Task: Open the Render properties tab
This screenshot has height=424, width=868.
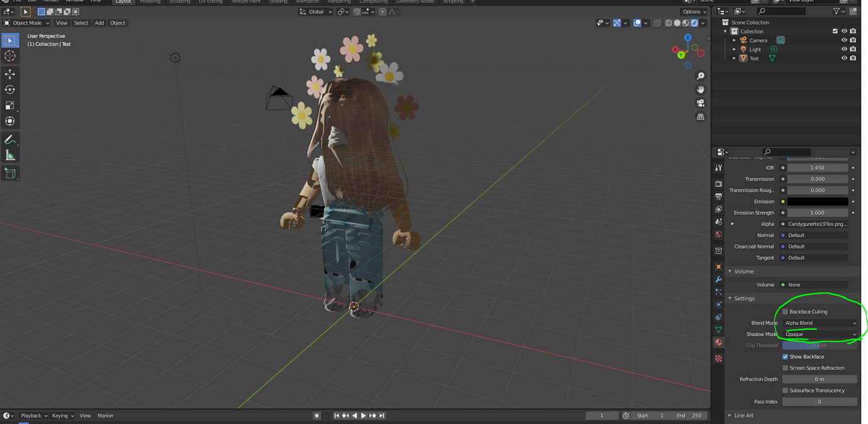Action: tap(718, 184)
